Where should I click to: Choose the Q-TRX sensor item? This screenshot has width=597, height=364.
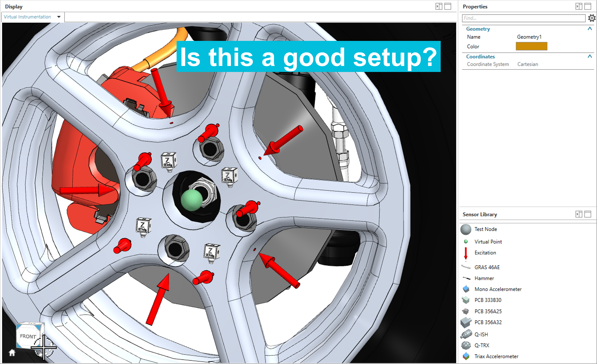pos(481,345)
